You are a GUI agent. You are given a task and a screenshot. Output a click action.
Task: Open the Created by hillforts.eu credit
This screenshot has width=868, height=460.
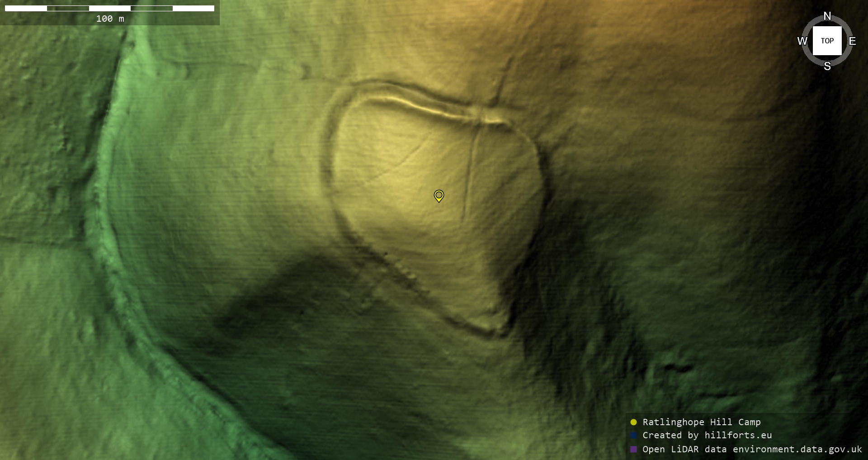click(707, 435)
